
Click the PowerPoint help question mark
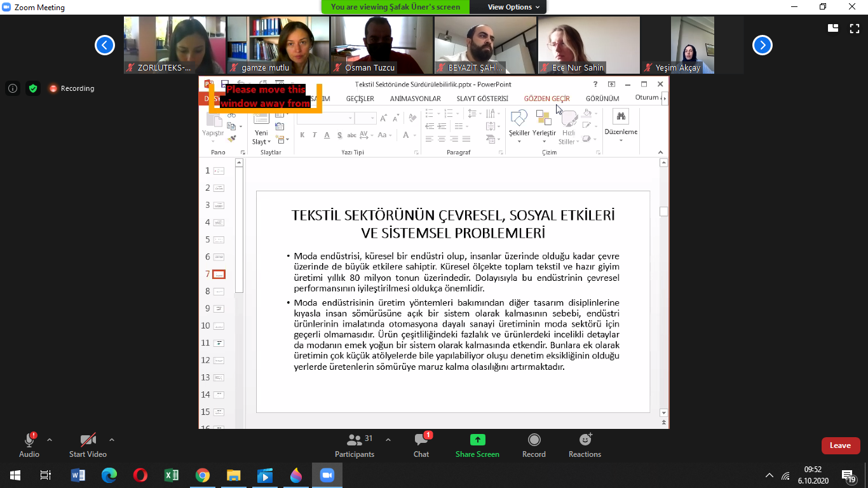(595, 84)
